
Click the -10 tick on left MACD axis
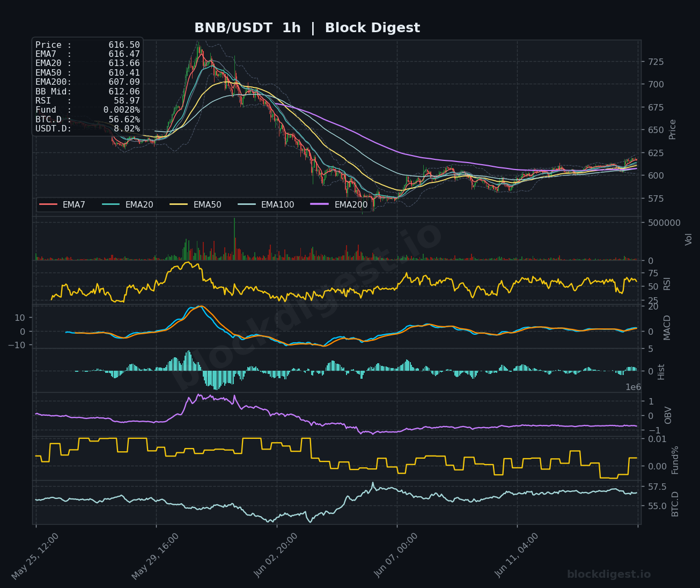point(16,345)
